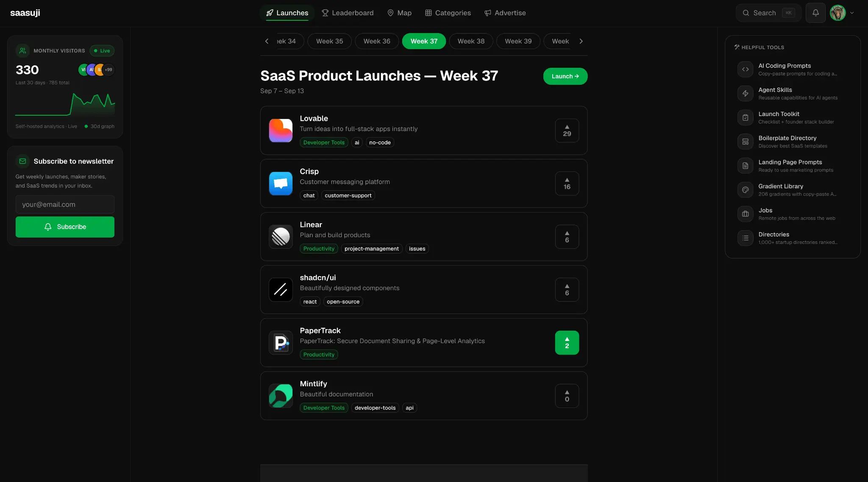Click the Subscribe newsletter button
The width and height of the screenshot is (868, 482).
coord(65,227)
